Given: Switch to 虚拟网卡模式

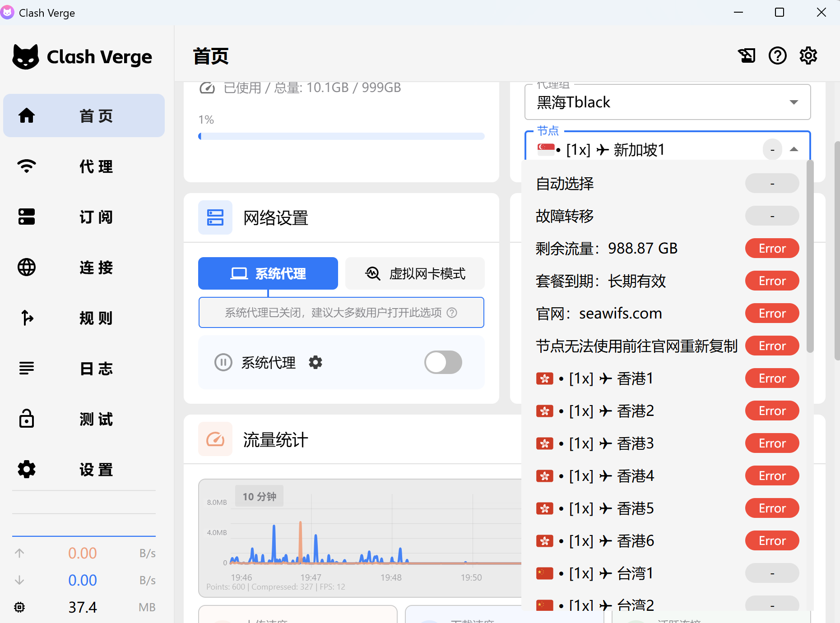Looking at the screenshot, I should [x=415, y=273].
